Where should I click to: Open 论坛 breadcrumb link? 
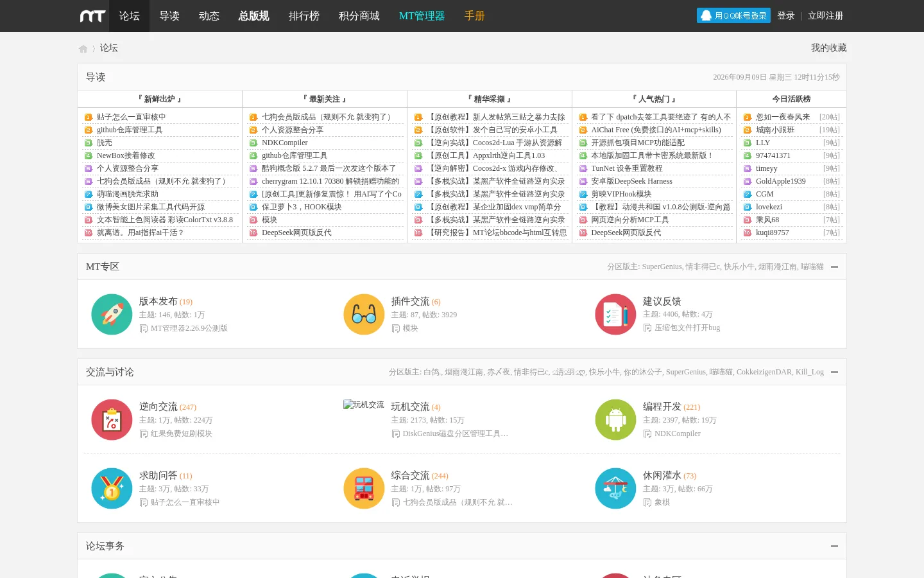point(109,48)
